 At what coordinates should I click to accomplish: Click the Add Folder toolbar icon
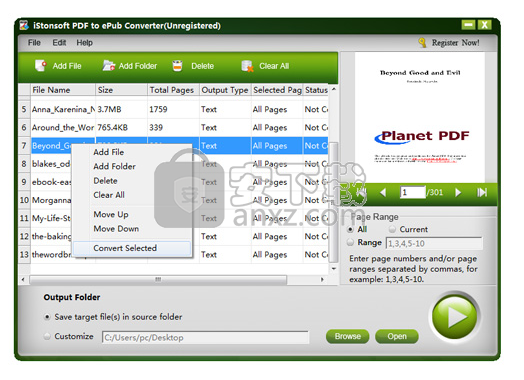109,66
